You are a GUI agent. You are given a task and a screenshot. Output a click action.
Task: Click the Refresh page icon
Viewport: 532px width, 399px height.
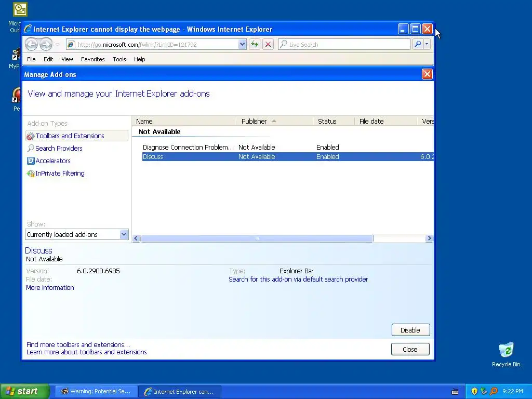255,44
